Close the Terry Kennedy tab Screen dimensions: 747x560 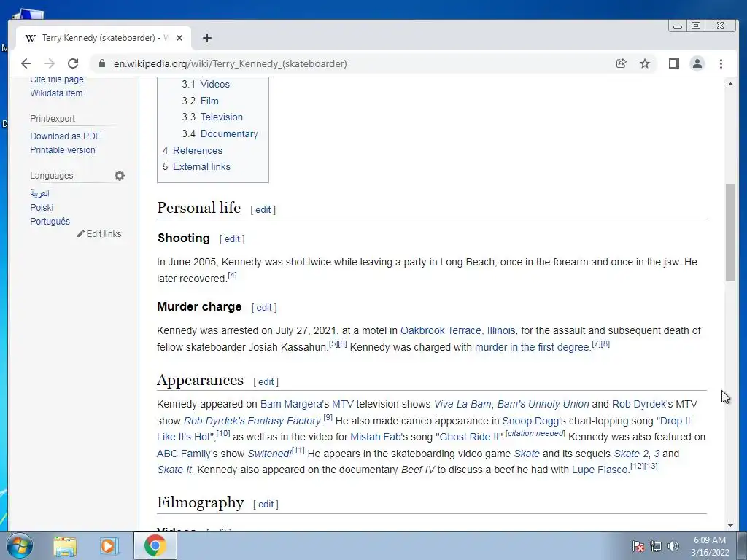coord(179,38)
